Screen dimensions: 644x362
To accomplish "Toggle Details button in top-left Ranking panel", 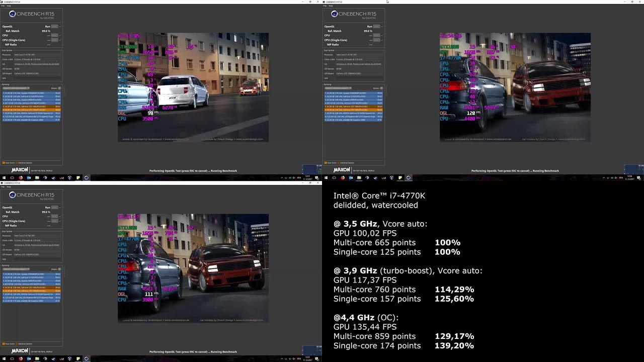I will point(59,88).
